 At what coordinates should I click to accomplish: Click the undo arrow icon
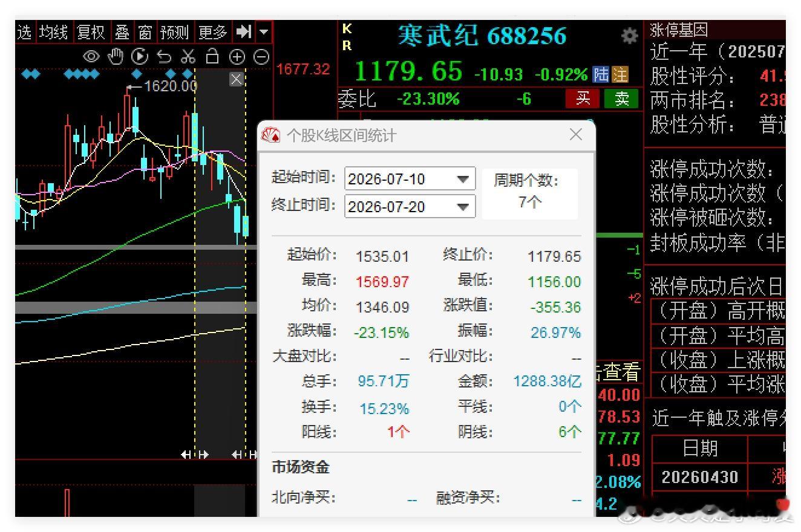[x=164, y=57]
